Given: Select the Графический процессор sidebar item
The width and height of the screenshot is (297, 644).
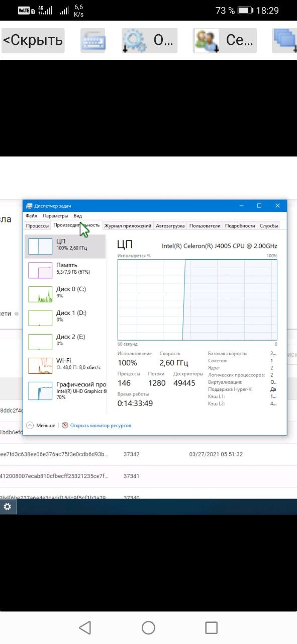Looking at the screenshot, I should pos(65,391).
